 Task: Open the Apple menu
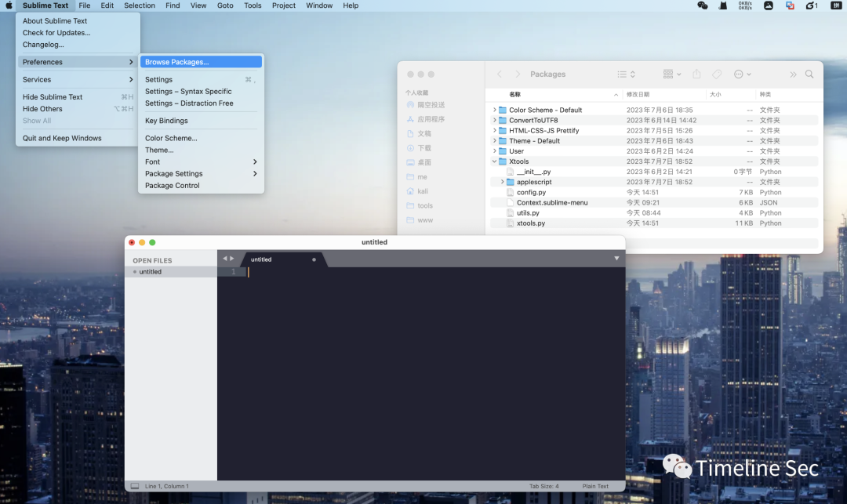click(x=9, y=5)
